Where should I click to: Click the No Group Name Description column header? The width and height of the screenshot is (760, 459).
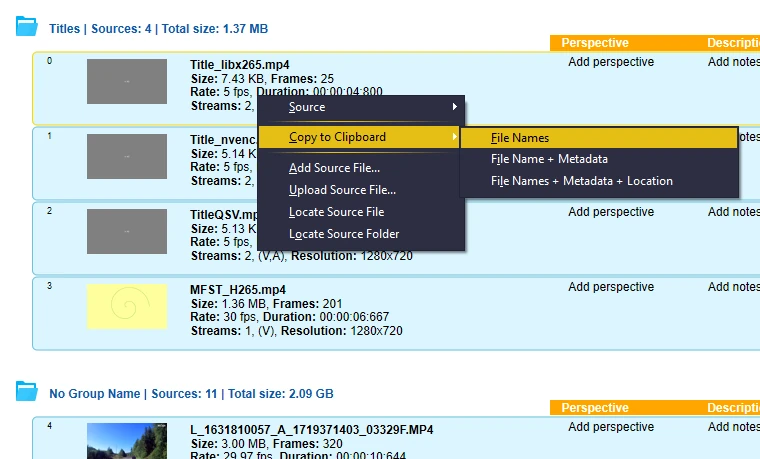coord(733,408)
